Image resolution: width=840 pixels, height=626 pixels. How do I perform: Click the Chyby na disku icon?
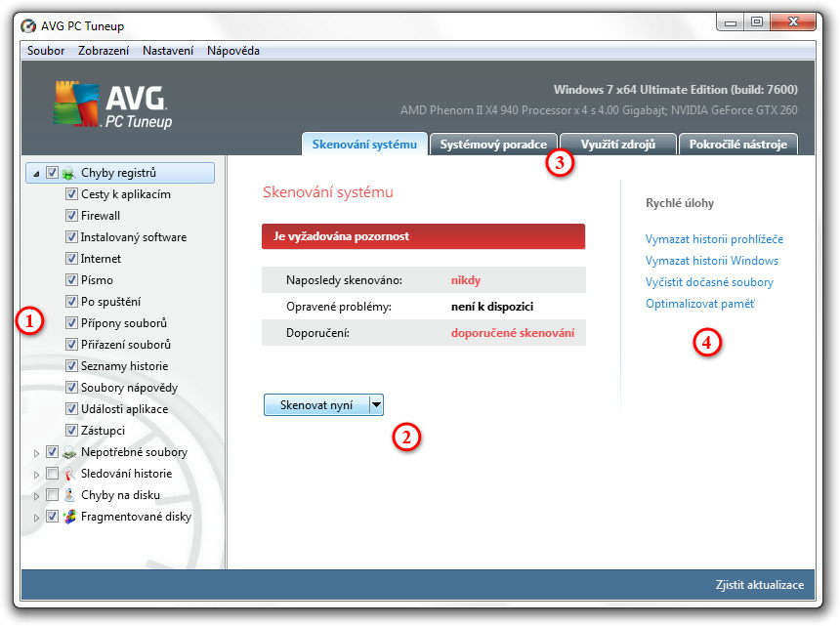[x=69, y=495]
